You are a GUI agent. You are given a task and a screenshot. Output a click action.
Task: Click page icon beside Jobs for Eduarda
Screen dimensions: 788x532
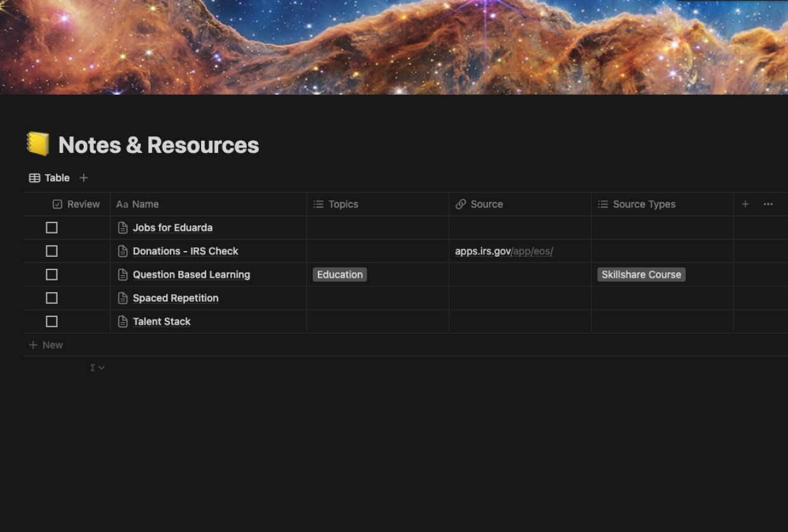click(123, 228)
